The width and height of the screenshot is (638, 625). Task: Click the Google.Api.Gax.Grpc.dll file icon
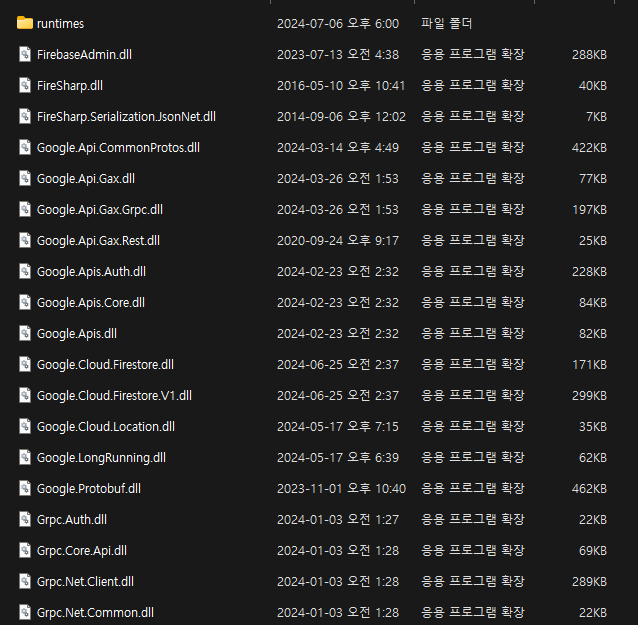(25, 209)
